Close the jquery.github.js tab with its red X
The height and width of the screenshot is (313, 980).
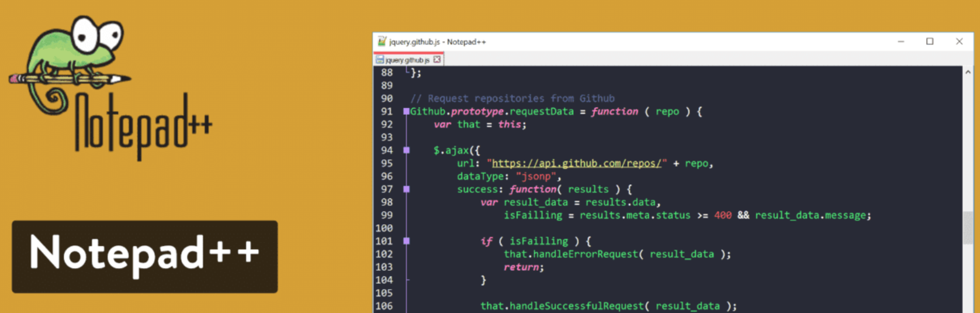coord(437,60)
